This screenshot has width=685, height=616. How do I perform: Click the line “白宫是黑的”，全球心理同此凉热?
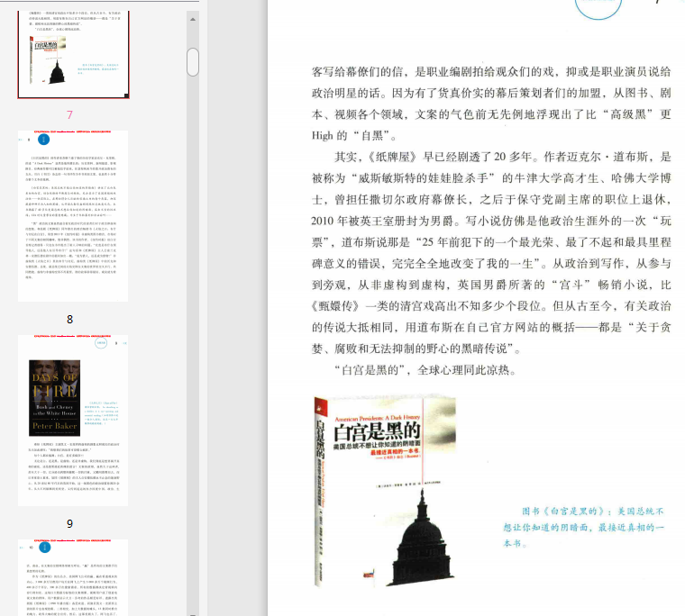tap(425, 370)
